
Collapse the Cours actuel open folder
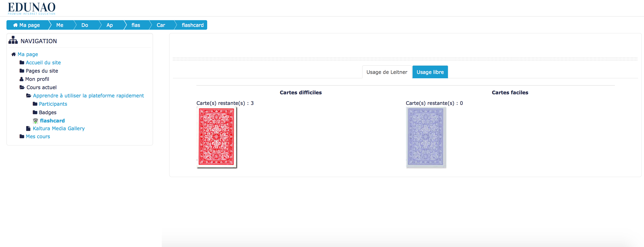(x=22, y=87)
